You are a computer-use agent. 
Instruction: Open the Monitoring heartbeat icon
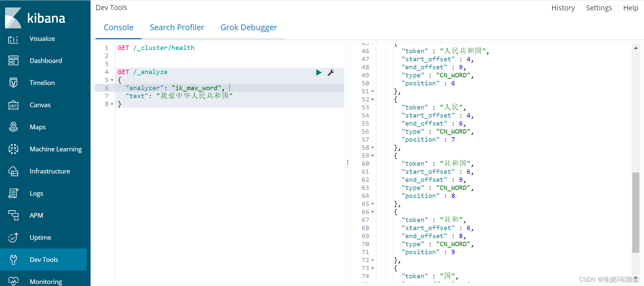(x=13, y=281)
